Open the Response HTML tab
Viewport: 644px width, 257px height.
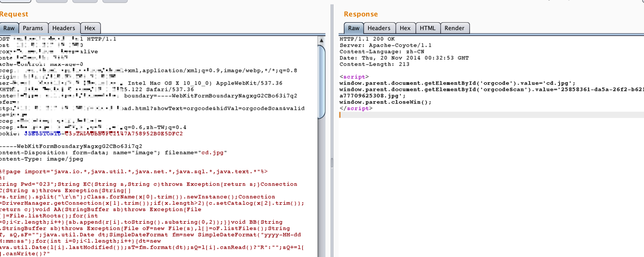[427, 28]
